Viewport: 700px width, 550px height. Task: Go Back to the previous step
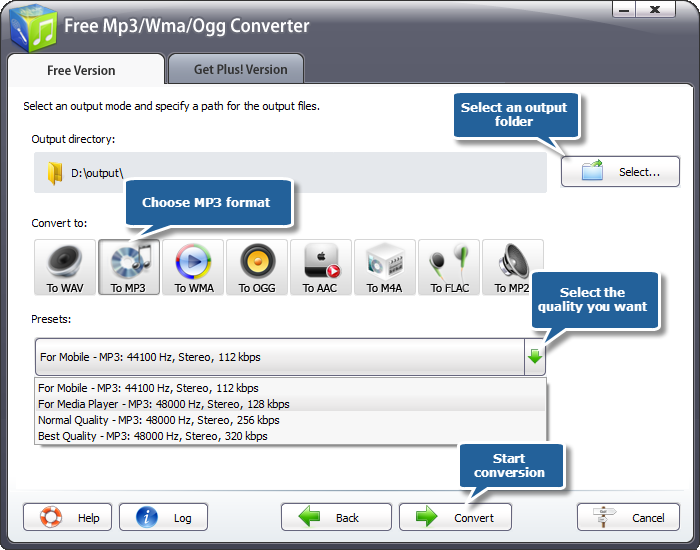pyautogui.click(x=336, y=517)
